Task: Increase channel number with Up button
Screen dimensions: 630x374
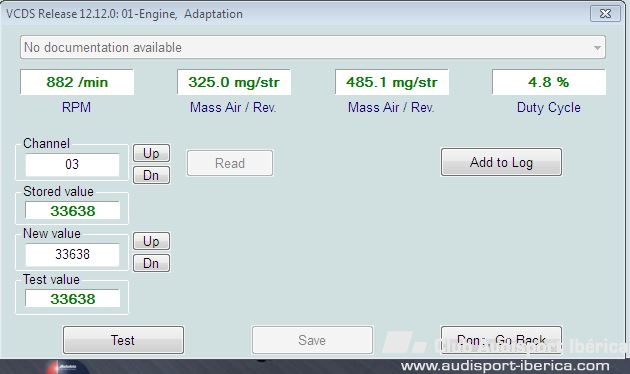Action: [x=151, y=153]
